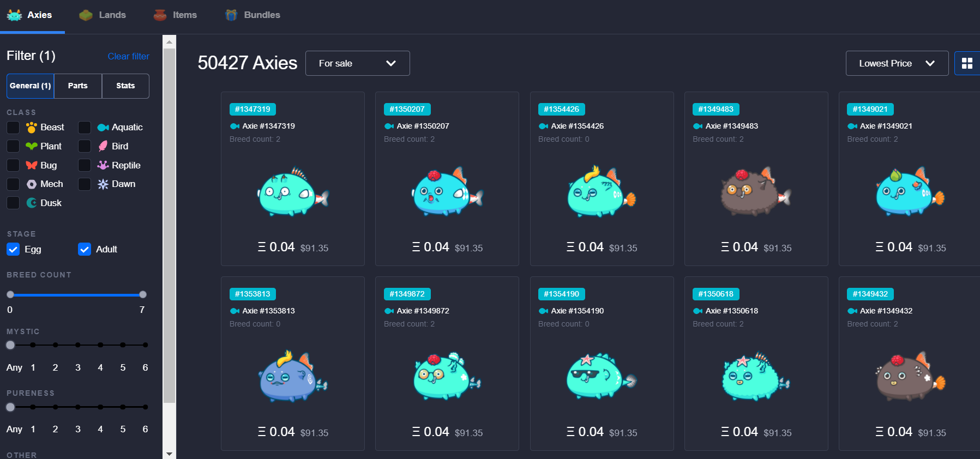Screen dimensions: 980x459
Task: Toggle the Dusk class checkbox
Action: coord(13,203)
